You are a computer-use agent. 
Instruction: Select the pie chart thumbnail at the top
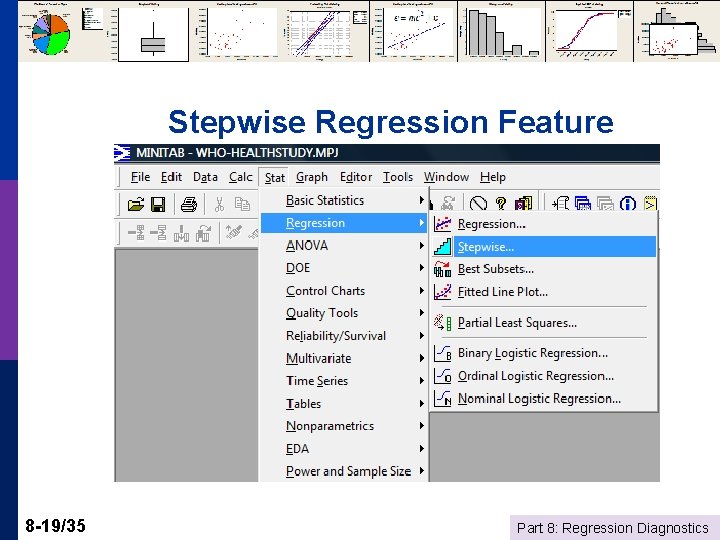coord(51,33)
